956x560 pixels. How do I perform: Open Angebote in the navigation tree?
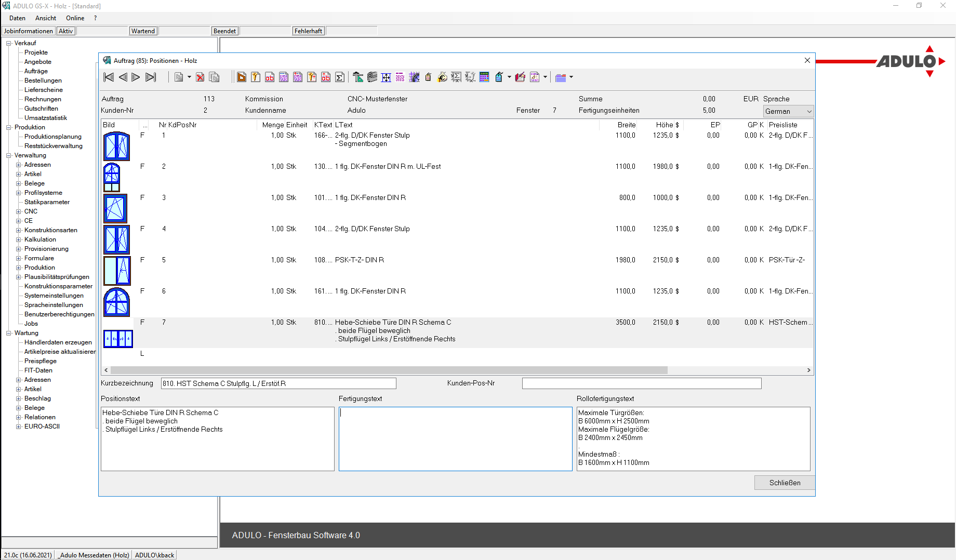37,62
